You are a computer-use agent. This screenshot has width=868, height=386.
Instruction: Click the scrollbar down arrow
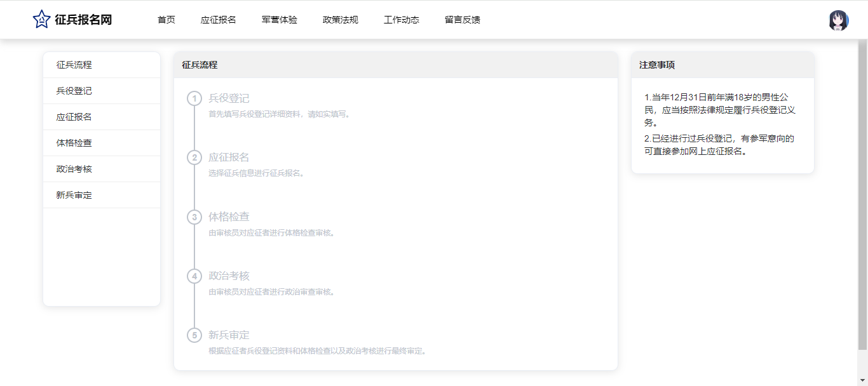pos(862,380)
